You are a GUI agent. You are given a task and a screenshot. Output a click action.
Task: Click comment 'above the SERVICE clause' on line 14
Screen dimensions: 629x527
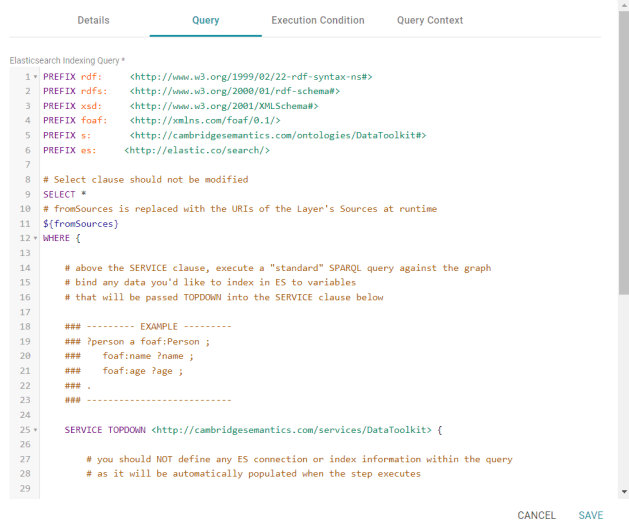pos(278,268)
